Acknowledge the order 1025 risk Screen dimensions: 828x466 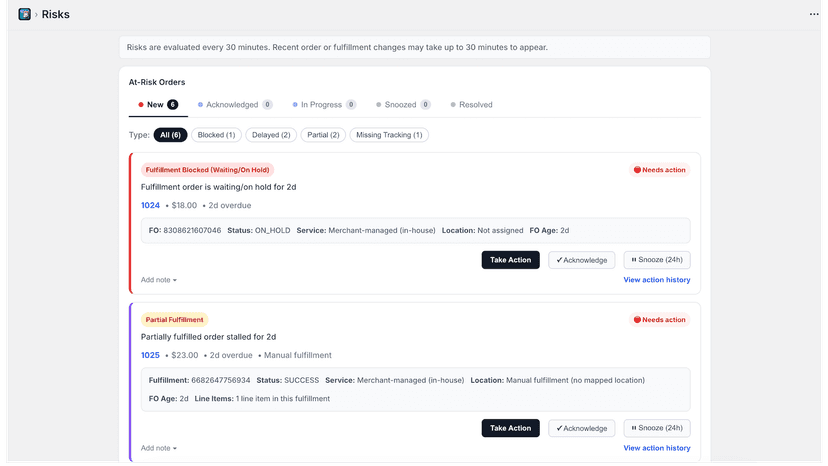coord(581,428)
